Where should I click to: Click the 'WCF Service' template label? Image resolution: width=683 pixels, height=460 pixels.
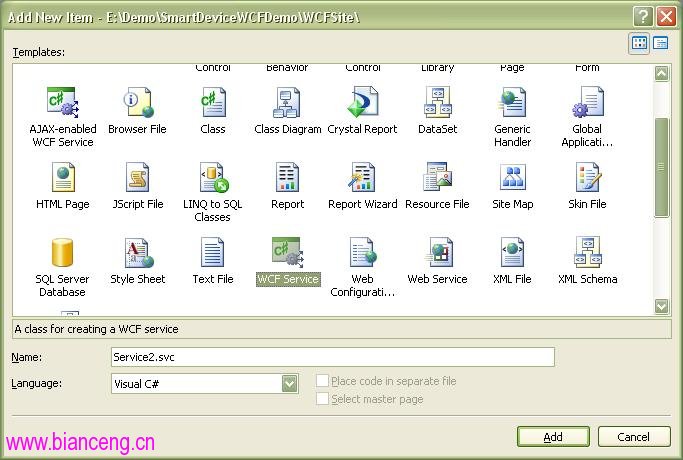pyautogui.click(x=288, y=279)
